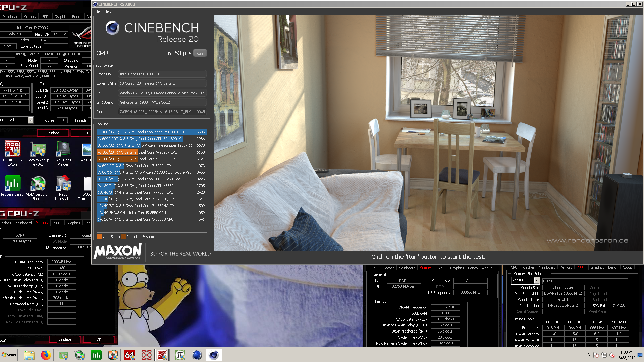Click the CINEBENCH Release 20 logo

(152, 32)
